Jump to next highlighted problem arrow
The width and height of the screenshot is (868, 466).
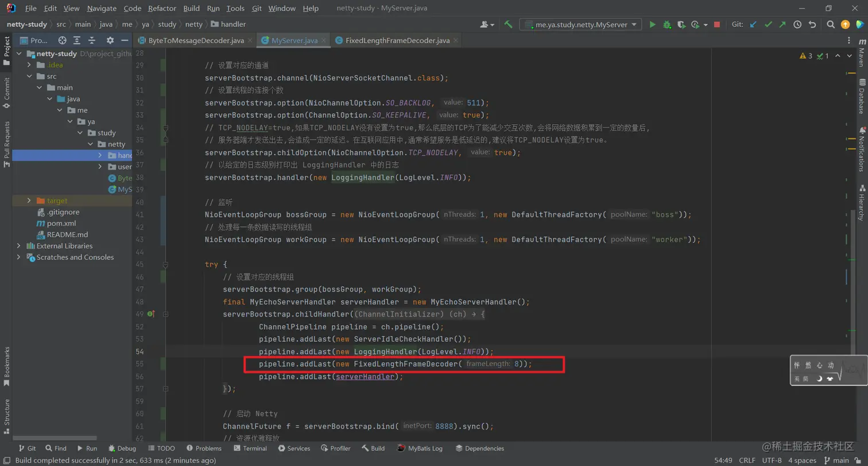coord(850,56)
